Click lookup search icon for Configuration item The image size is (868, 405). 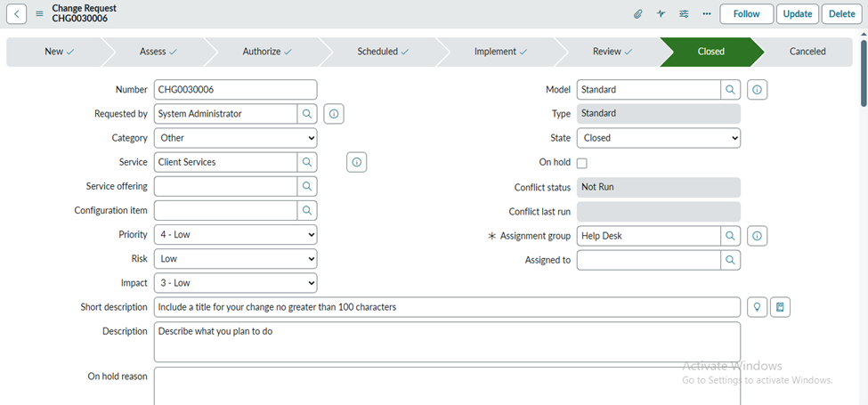(307, 211)
